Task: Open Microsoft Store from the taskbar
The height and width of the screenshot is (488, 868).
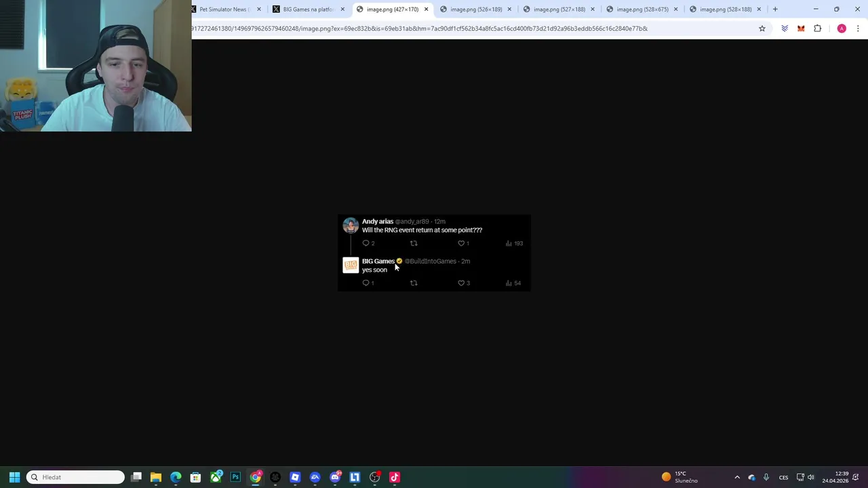Action: click(195, 477)
